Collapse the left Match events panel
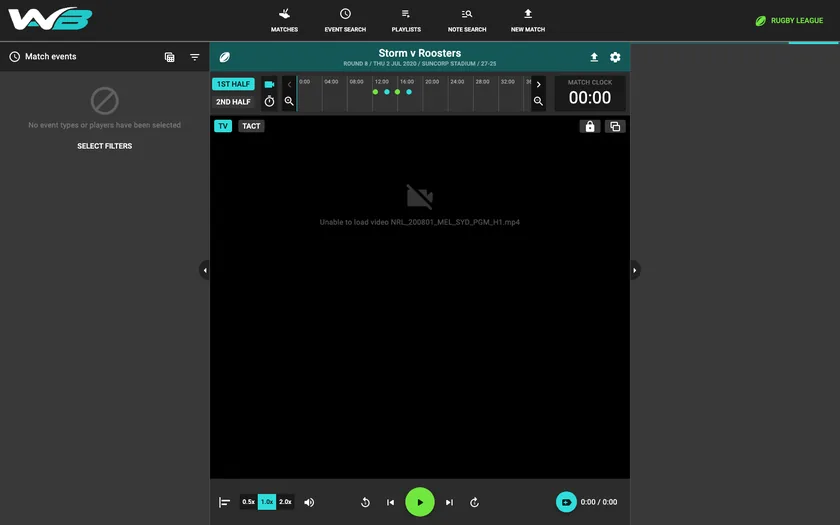The image size is (840, 525). click(x=204, y=270)
